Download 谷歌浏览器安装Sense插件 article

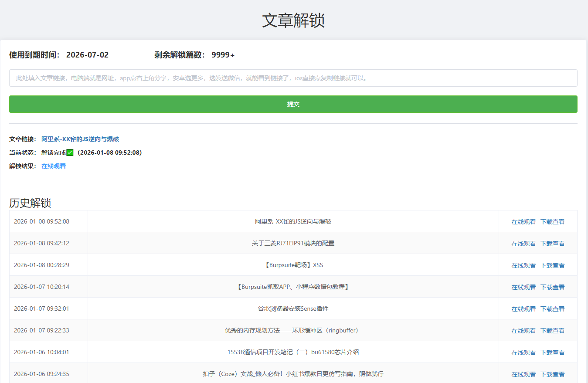[x=552, y=309]
